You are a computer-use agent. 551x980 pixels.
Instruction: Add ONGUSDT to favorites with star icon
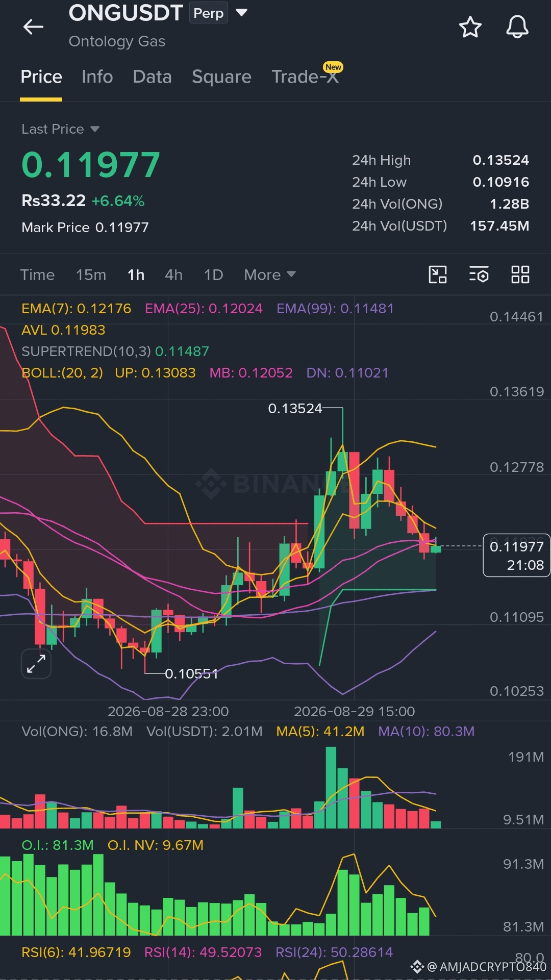pos(470,27)
